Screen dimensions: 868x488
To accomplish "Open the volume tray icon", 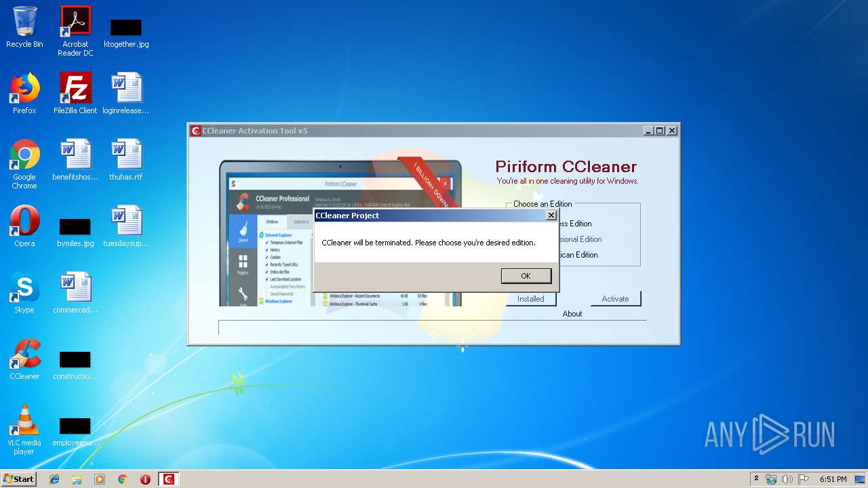I will [787, 479].
